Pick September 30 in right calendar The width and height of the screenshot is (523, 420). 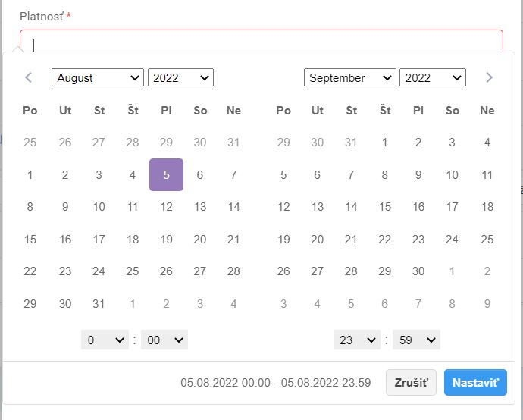(x=418, y=271)
